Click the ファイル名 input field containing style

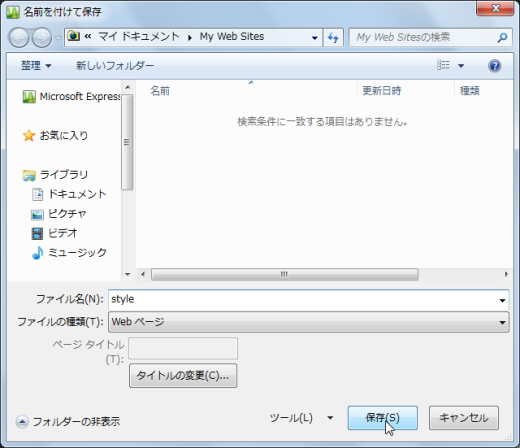pos(302,299)
